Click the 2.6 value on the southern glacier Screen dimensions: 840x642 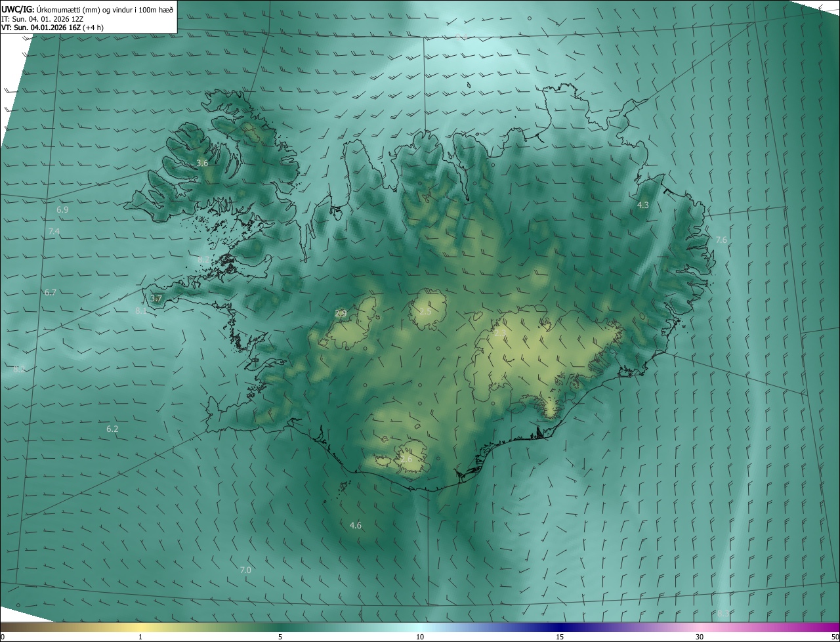pos(406,459)
